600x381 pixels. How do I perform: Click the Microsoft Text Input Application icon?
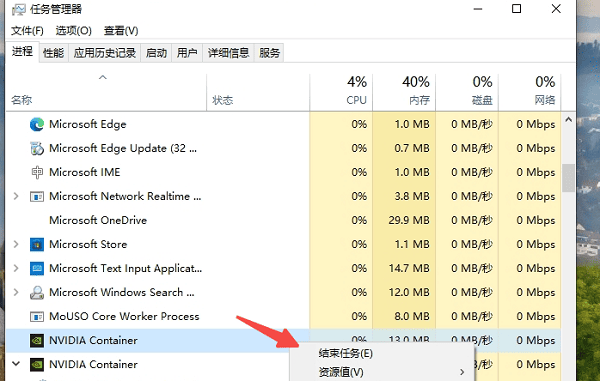tap(37, 269)
